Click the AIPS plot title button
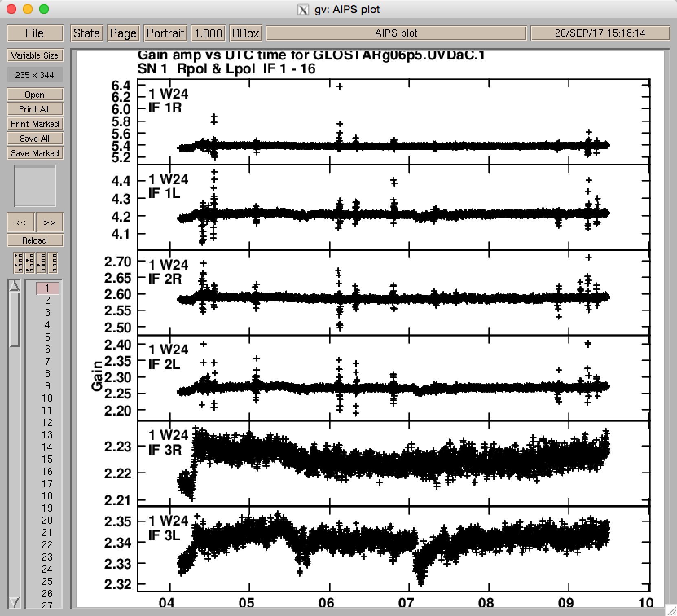677x616 pixels. pos(396,33)
